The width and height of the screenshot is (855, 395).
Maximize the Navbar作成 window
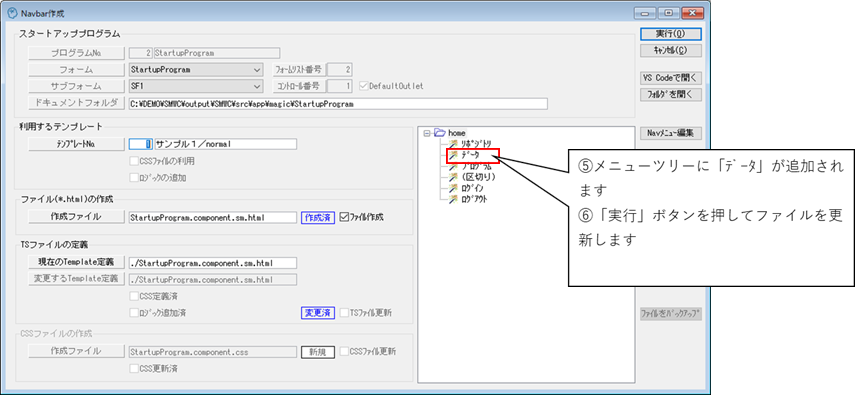pos(669,12)
